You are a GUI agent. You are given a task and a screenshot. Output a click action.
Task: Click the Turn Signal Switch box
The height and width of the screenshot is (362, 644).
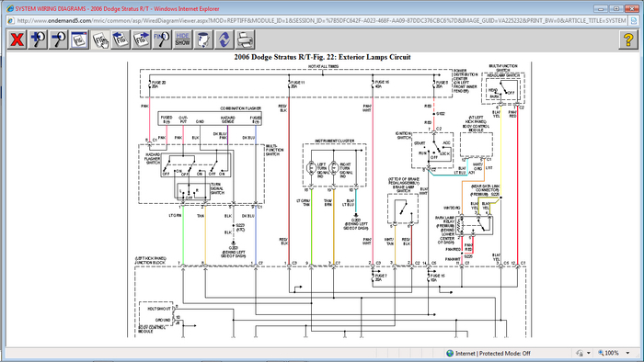tap(193, 191)
